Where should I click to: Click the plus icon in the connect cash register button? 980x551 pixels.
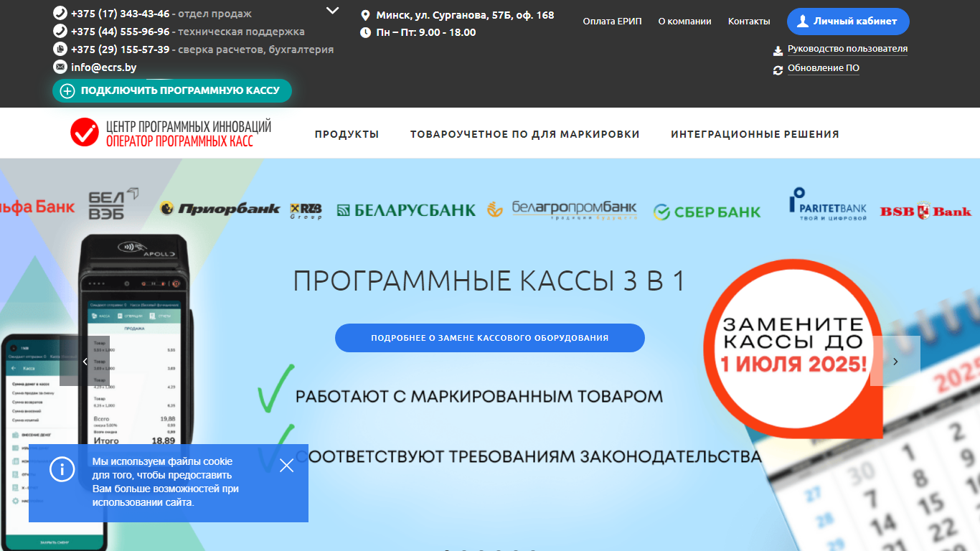tap(67, 91)
